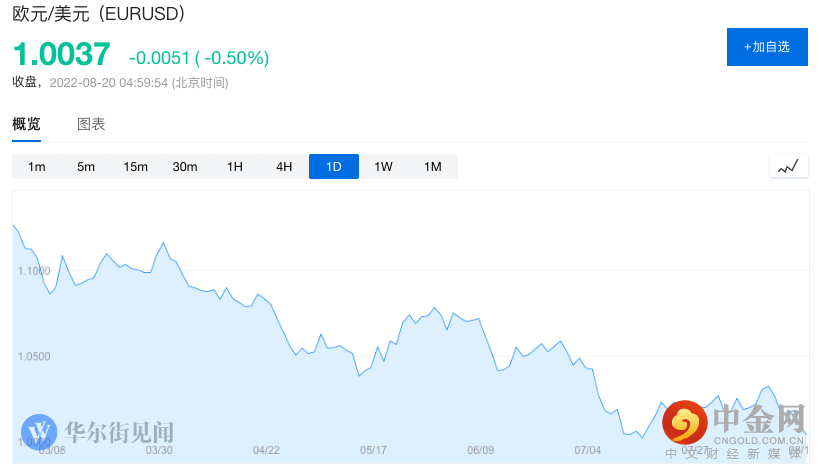
Task: Select the 1m timeframe
Action: click(37, 167)
